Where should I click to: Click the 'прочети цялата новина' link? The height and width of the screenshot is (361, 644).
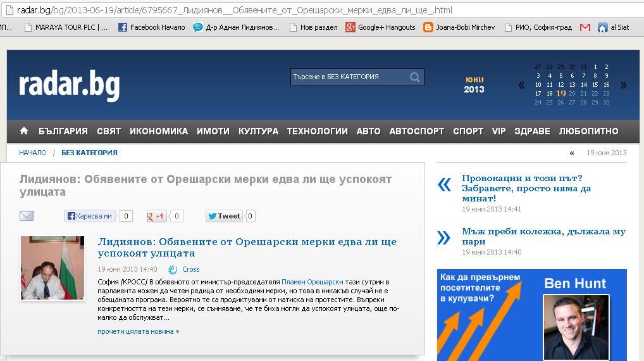pyautogui.click(x=138, y=331)
